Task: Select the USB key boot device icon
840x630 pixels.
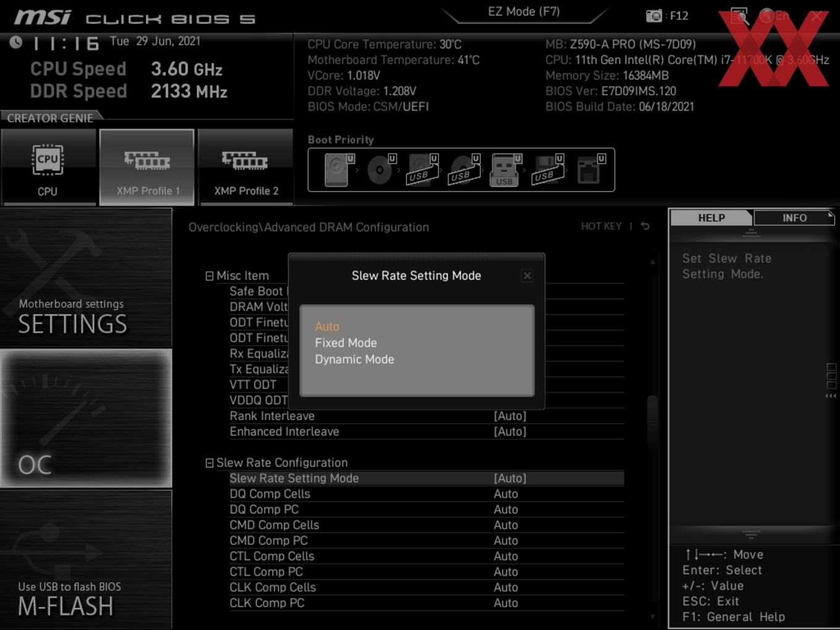Action: click(506, 169)
